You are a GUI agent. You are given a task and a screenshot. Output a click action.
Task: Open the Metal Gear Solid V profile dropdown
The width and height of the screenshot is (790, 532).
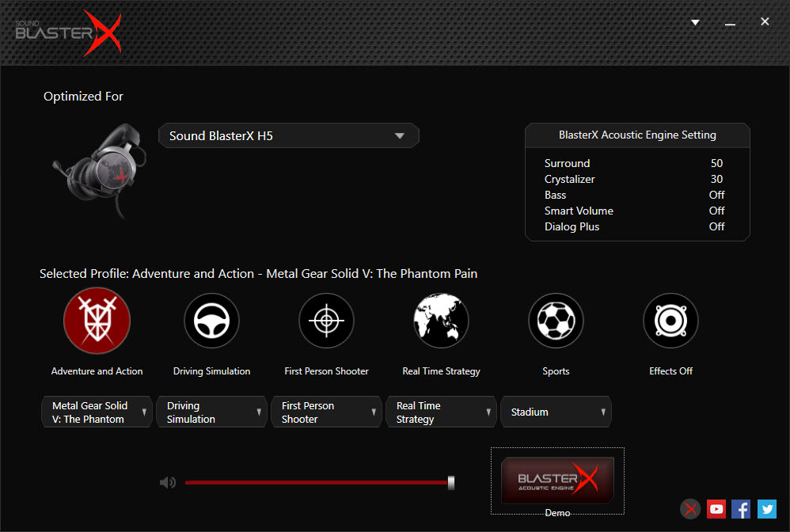[x=97, y=412]
